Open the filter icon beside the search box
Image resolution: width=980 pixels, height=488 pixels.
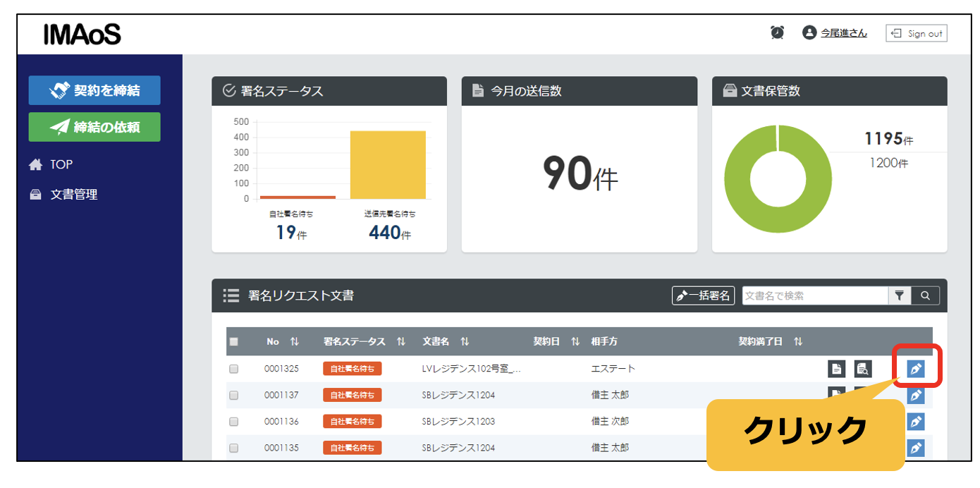(899, 295)
